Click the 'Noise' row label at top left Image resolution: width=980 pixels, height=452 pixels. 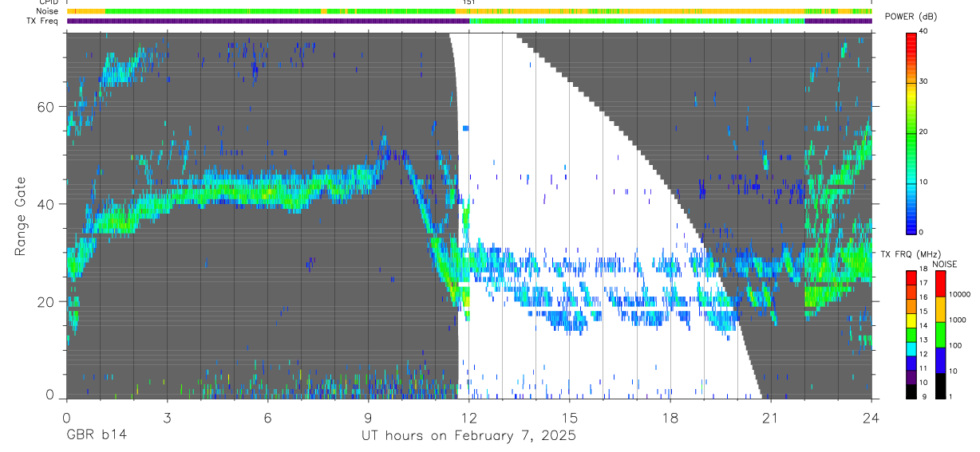tap(47, 12)
